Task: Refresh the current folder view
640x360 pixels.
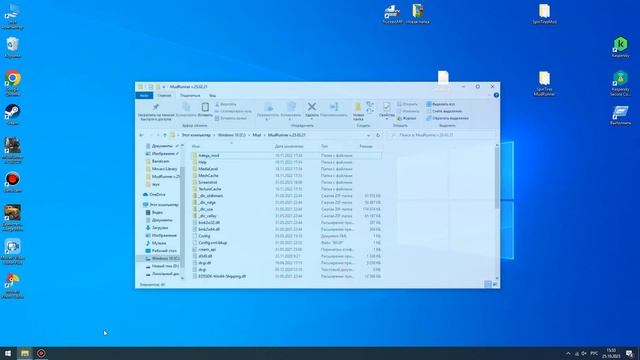Action: [378, 135]
